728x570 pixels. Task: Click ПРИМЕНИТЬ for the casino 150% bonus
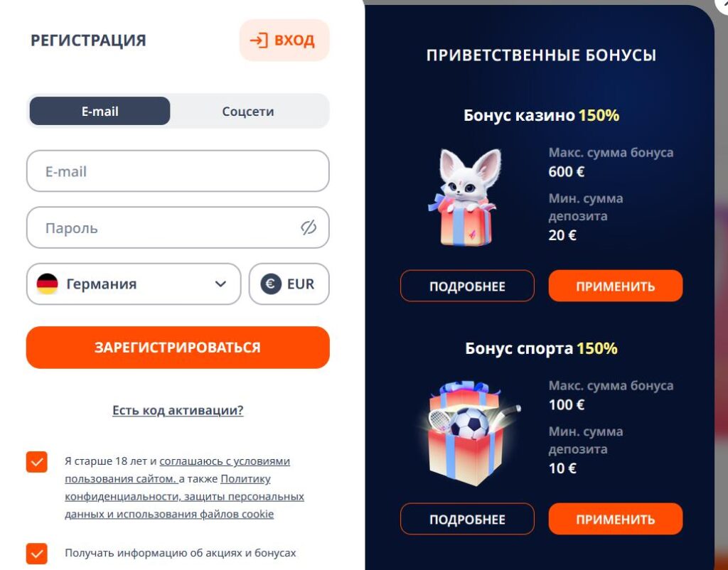[615, 286]
